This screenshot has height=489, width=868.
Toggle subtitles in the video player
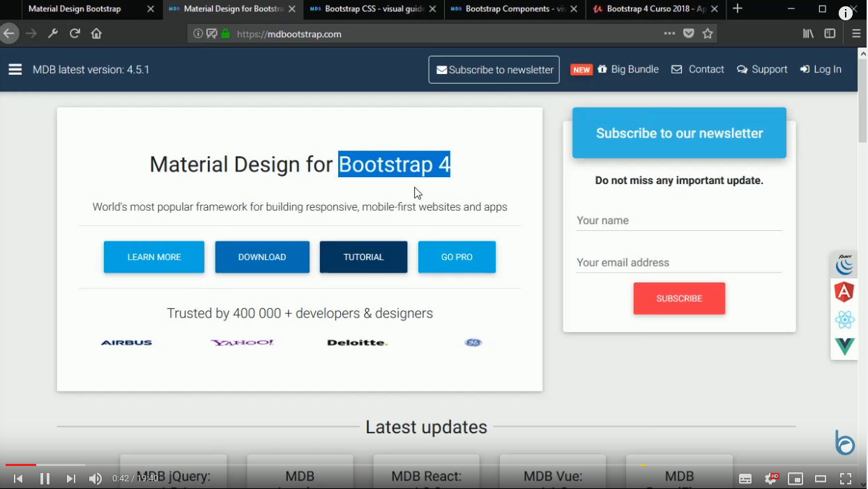745,479
